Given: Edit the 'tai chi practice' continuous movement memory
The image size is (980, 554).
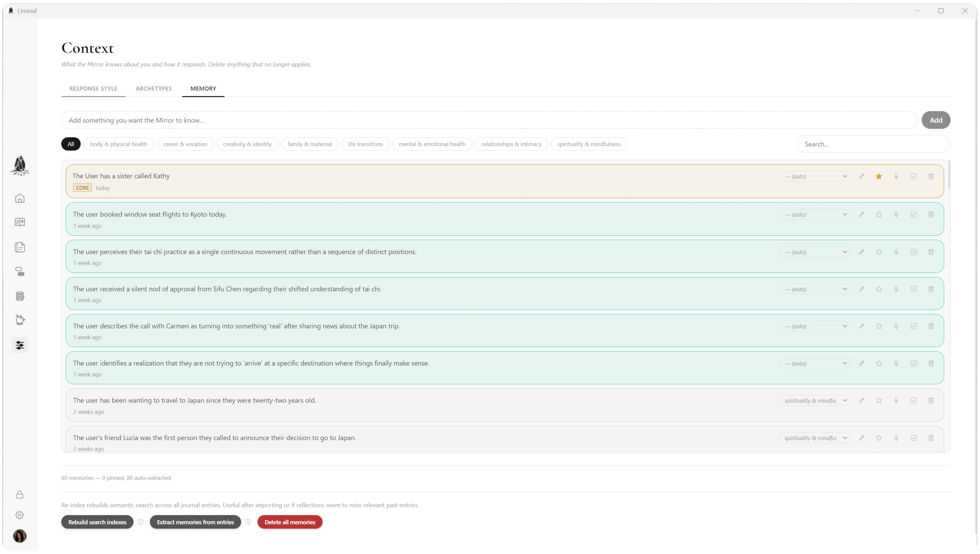Looking at the screenshot, I should 861,252.
